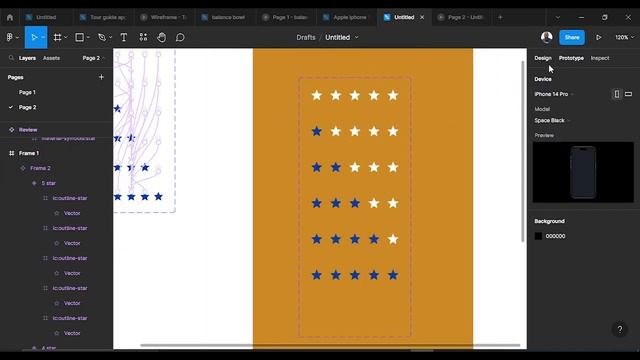Select the Comment tool
Viewport: 640px width, 360px height.
pyautogui.click(x=180, y=37)
